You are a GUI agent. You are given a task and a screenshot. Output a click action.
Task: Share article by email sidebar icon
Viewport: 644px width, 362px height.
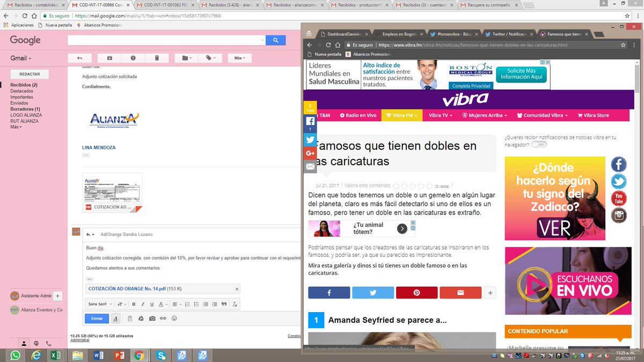click(x=310, y=167)
